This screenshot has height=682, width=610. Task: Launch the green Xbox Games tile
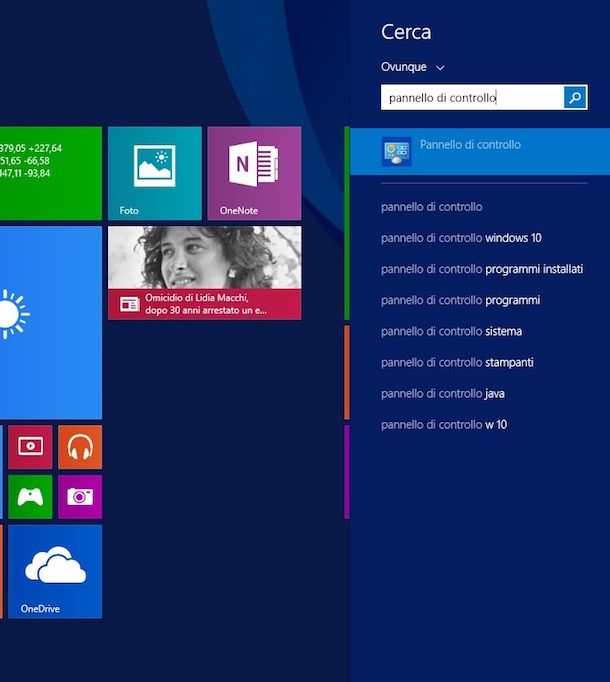[30, 497]
